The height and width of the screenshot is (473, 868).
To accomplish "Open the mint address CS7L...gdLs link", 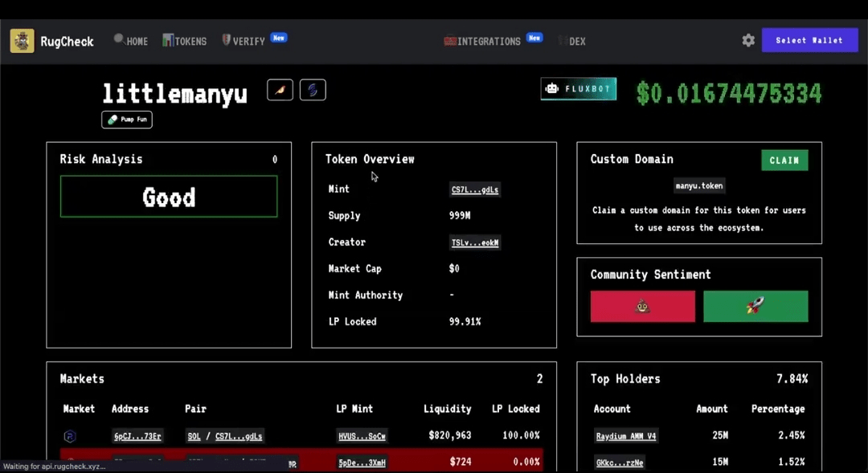I will click(x=474, y=190).
